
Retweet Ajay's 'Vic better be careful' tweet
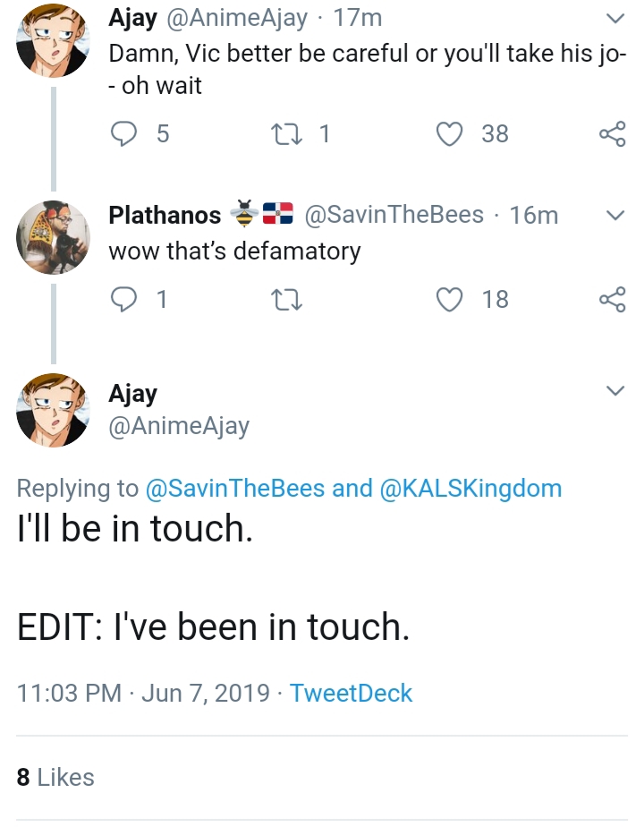(x=286, y=133)
